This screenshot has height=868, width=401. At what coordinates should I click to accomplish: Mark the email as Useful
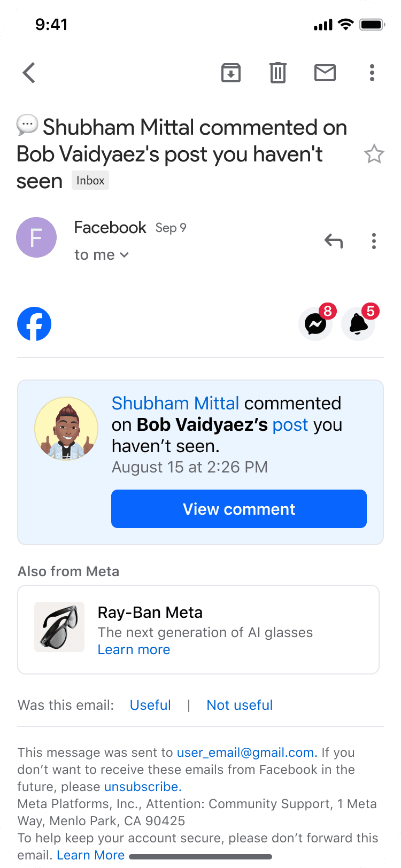[150, 705]
